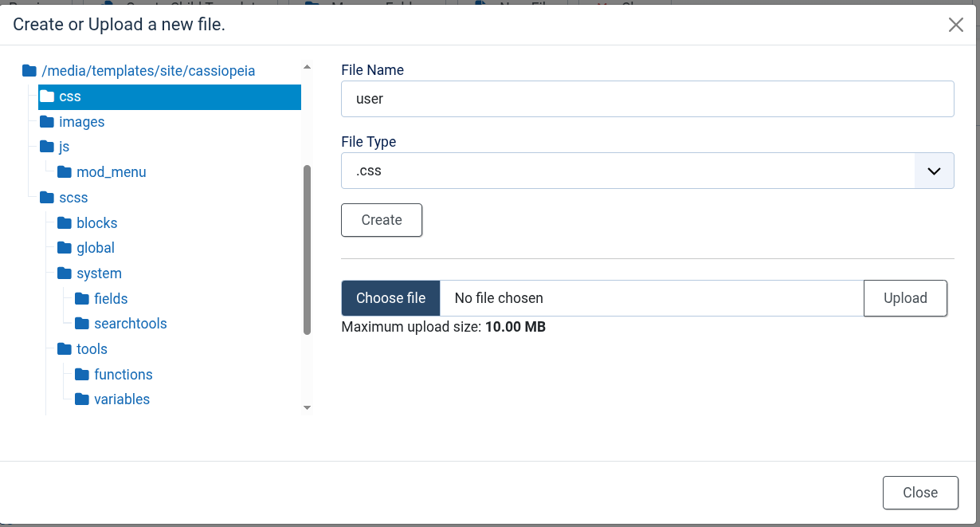Click the Close button at bottom
This screenshot has height=527, width=980.
[920, 493]
